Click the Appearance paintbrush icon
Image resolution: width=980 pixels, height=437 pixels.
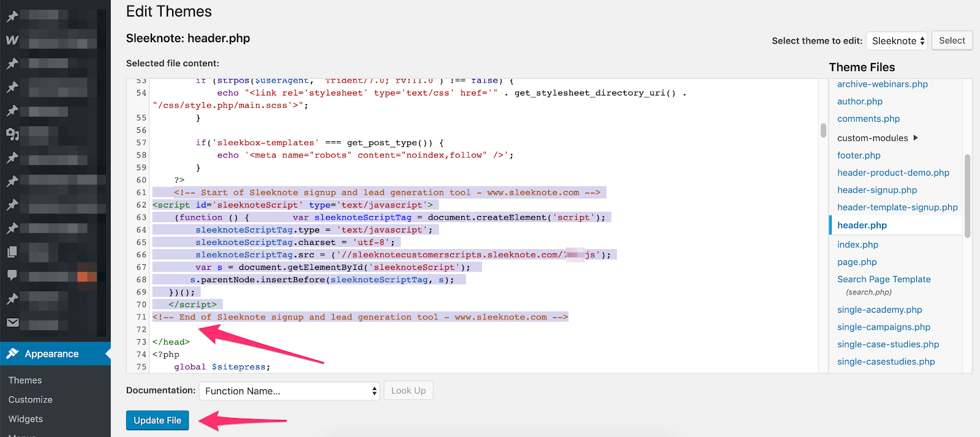point(12,354)
